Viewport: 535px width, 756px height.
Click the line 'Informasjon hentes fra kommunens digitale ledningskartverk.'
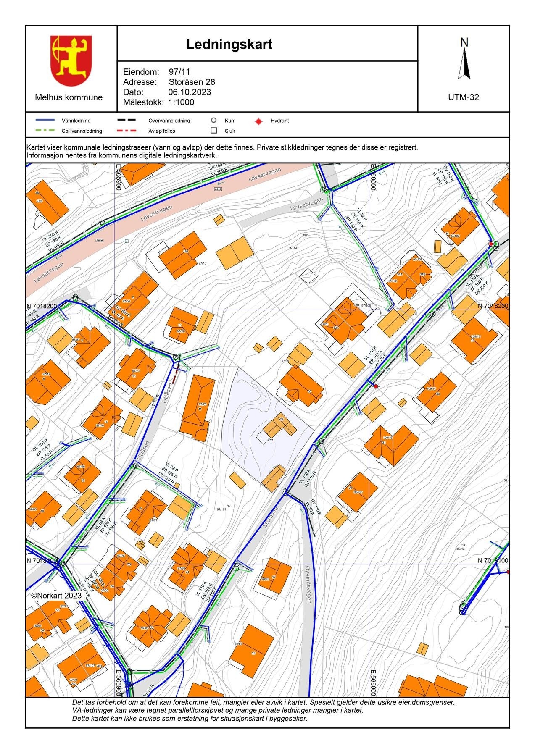click(x=122, y=155)
